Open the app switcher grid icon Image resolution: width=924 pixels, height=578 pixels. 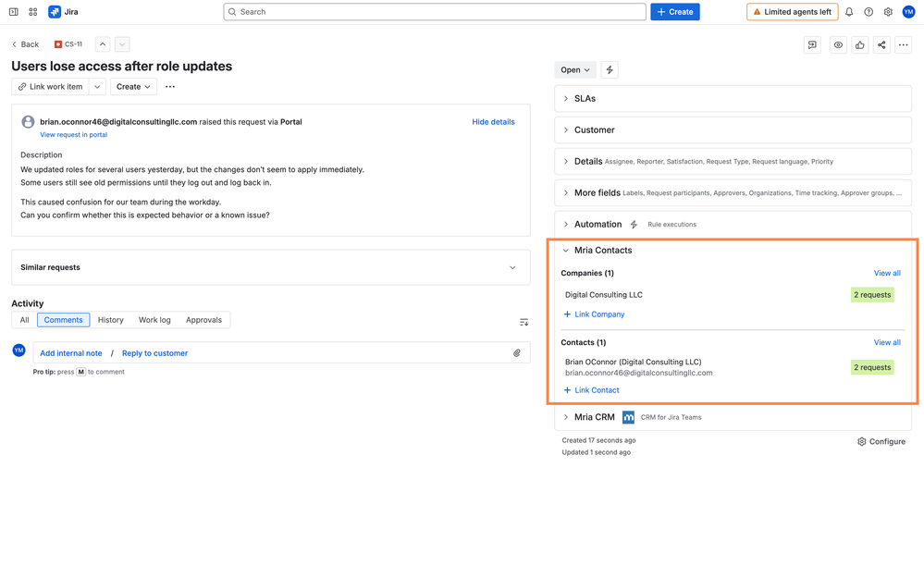[x=33, y=12]
